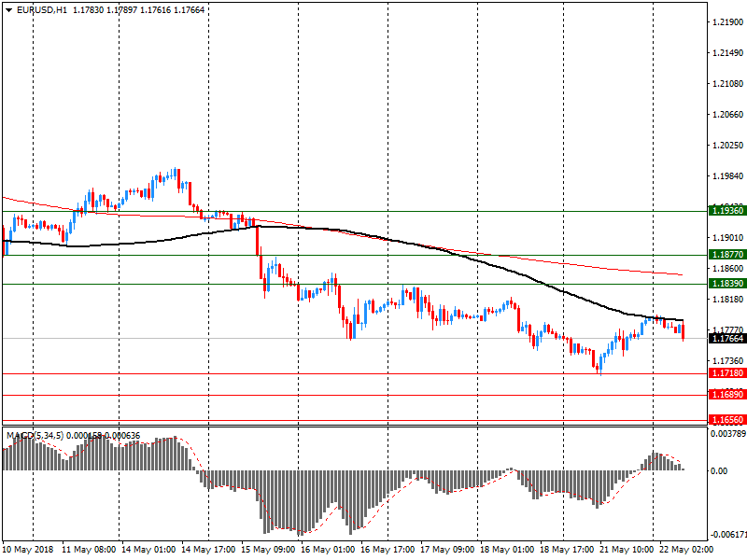The height and width of the screenshot is (560, 747).
Task: Select the 1.21490 price scale value
Action: 728,53
